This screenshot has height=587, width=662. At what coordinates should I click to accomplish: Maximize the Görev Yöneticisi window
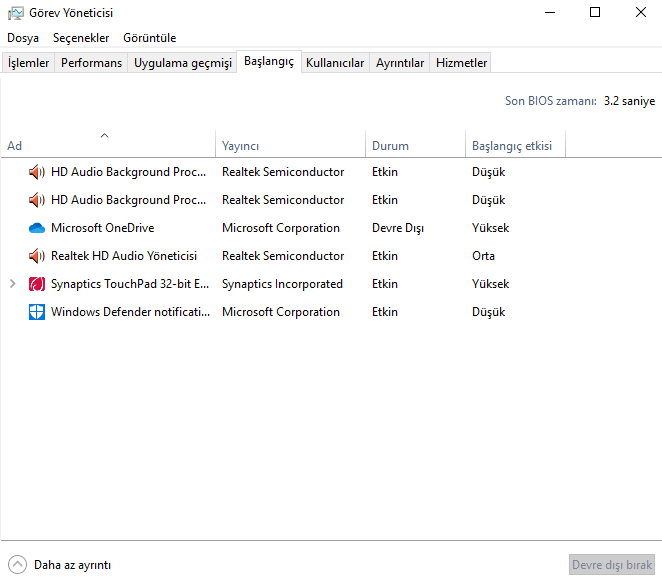click(595, 13)
